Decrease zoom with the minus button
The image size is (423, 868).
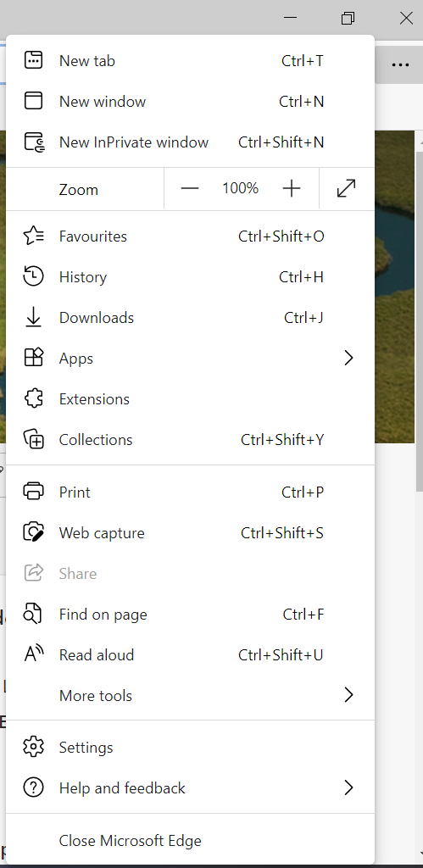tap(189, 189)
